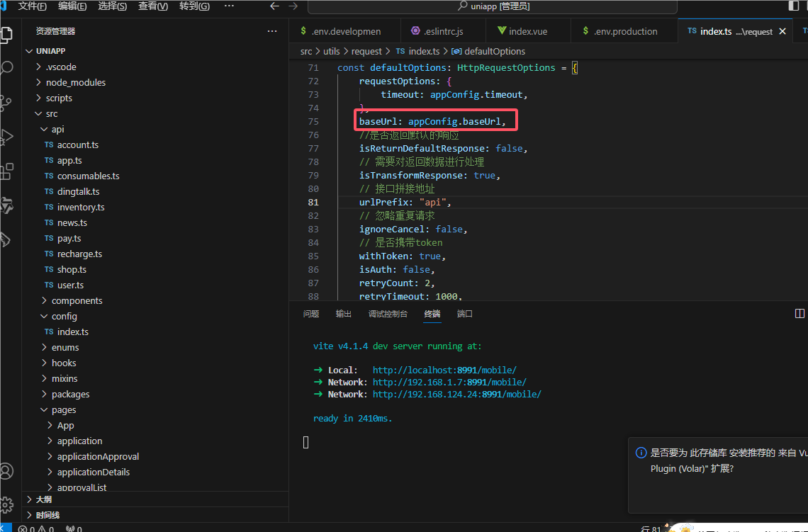Switch to the .env.production tab
This screenshot has width=808, height=532.
(x=625, y=31)
